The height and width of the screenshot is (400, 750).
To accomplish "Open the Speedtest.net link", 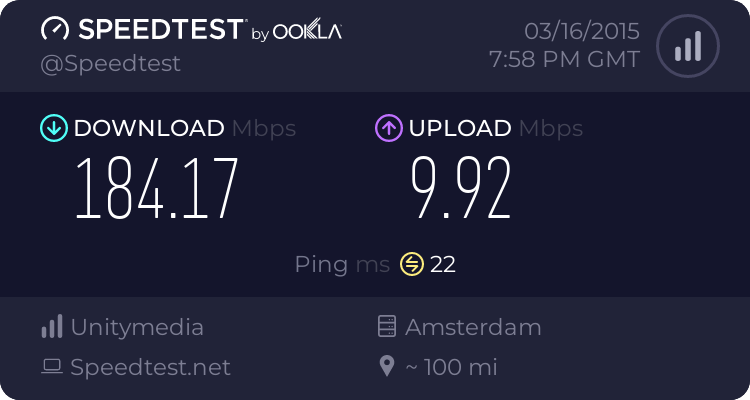I will point(150,367).
